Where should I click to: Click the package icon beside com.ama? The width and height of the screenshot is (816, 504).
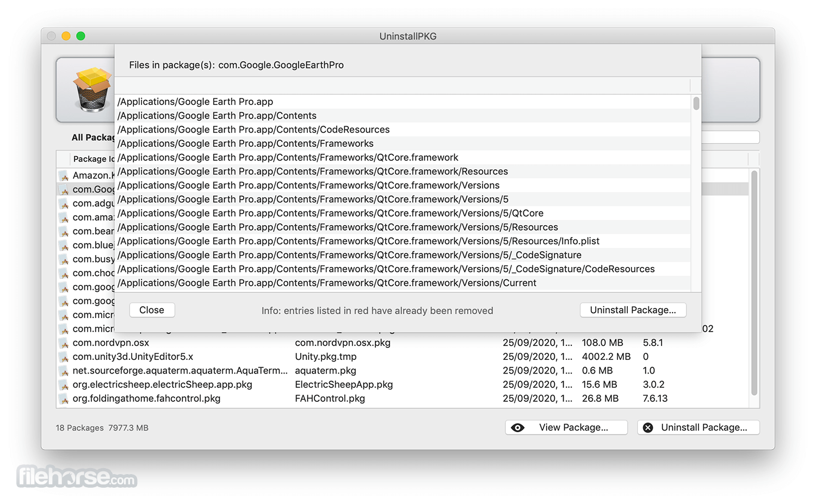[64, 217]
